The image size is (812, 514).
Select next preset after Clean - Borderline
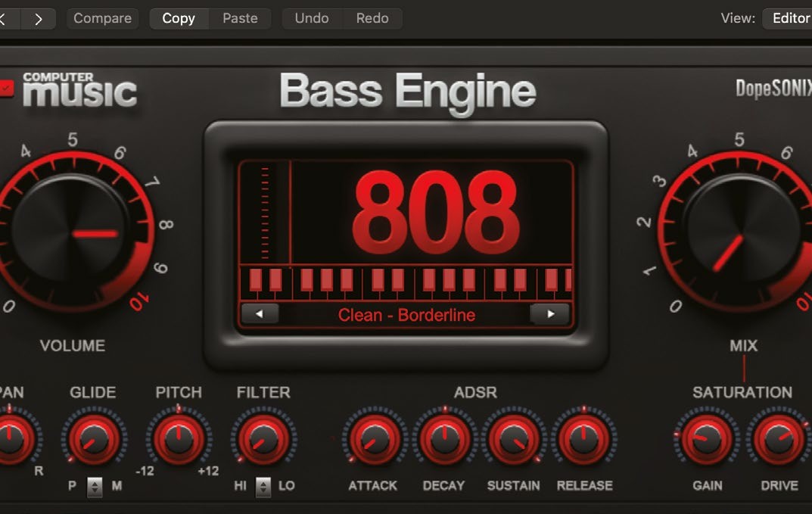click(x=550, y=314)
